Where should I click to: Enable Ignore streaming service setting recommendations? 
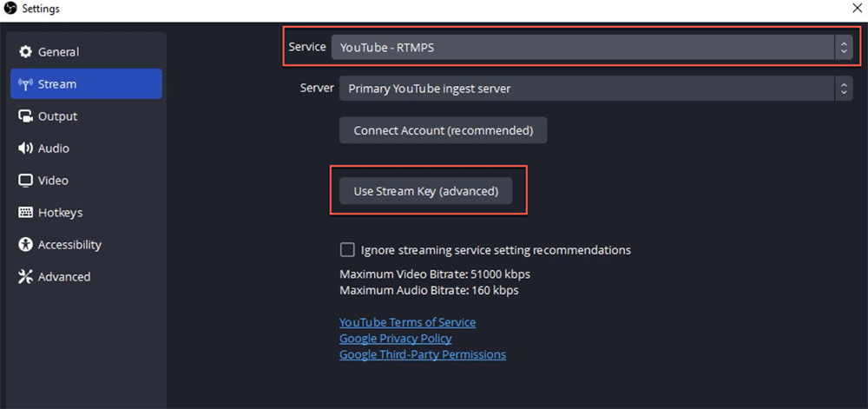click(347, 250)
